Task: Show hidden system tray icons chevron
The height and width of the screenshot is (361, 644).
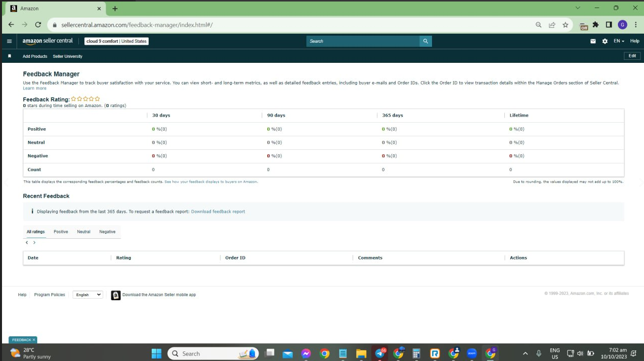Action: (x=525, y=353)
